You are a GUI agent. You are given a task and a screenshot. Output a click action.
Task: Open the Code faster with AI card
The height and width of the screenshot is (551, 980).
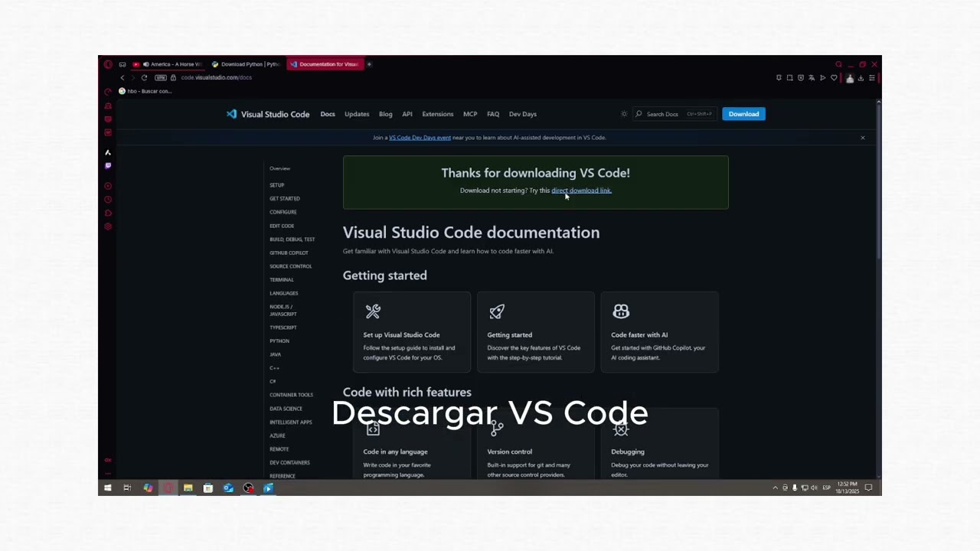[660, 332]
